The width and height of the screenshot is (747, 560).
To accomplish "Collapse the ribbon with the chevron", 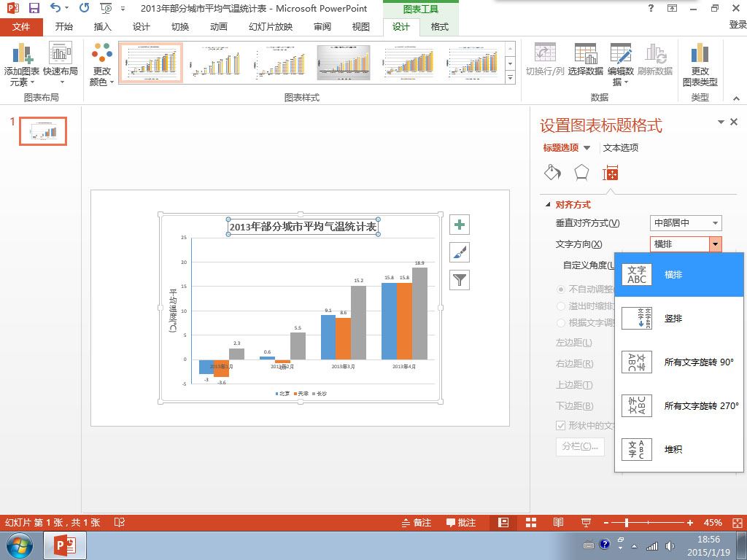I will click(737, 98).
